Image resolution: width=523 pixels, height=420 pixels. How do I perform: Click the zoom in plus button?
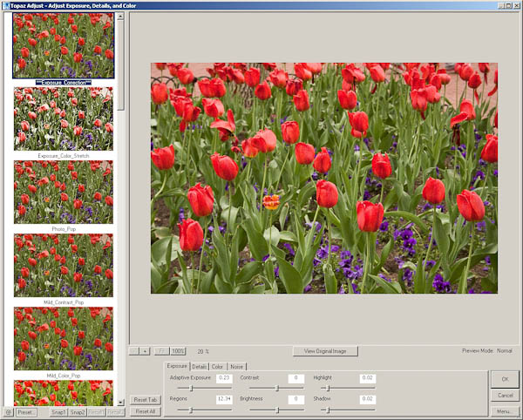click(x=146, y=351)
